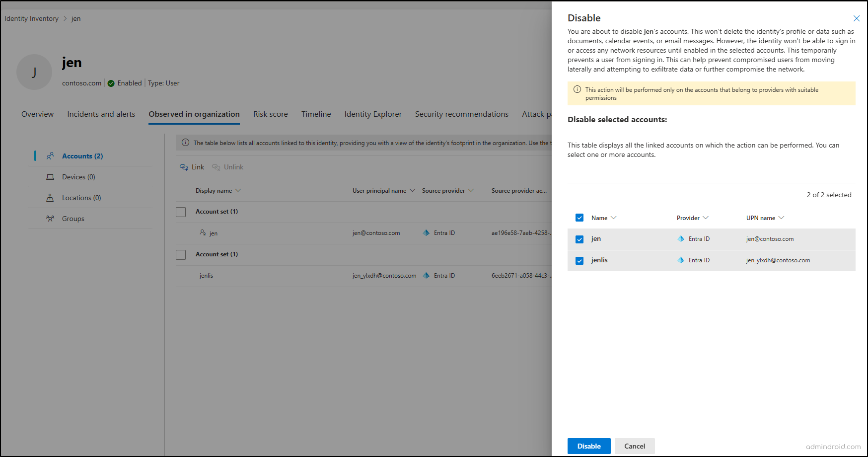Click the user icon beside jen account row
The width and height of the screenshot is (868, 457).
(203, 232)
